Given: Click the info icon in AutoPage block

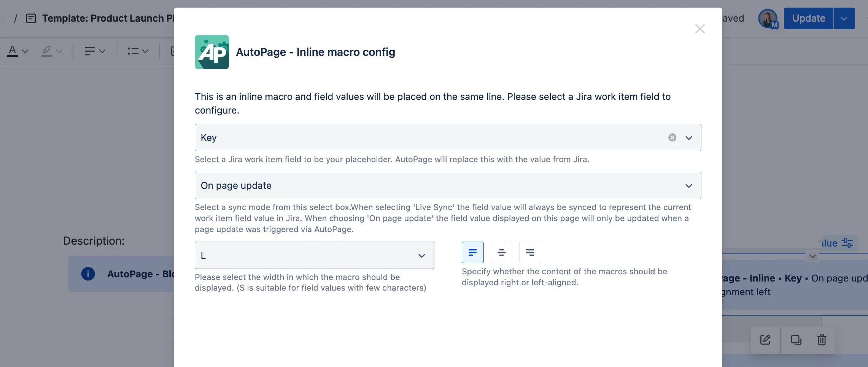Looking at the screenshot, I should point(88,274).
